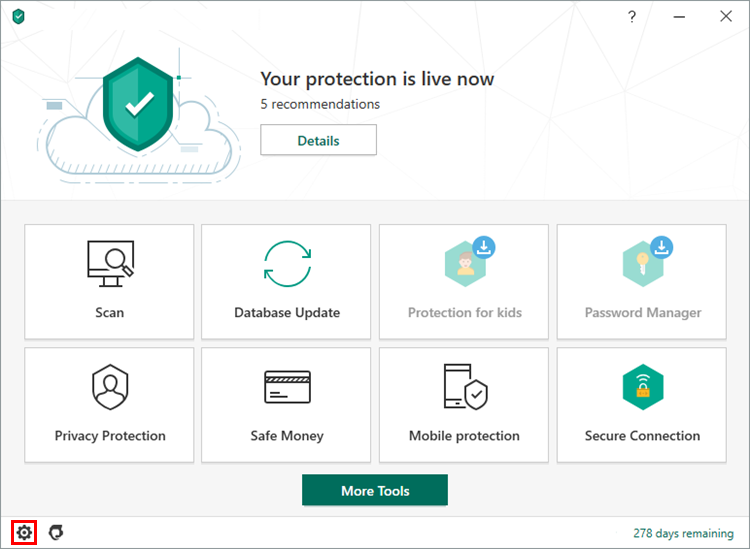750x549 pixels.
Task: Click the green hexagon Wi-Fi lock icon
Action: tap(643, 387)
